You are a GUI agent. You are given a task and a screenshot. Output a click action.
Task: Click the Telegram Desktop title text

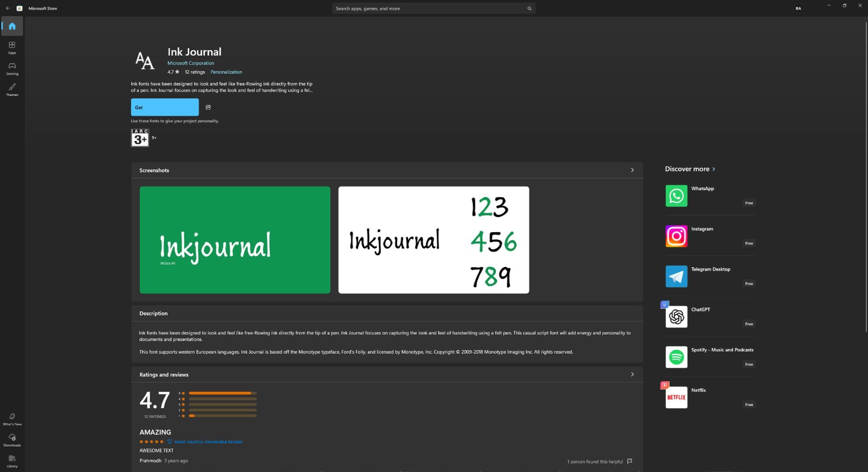[710, 269]
